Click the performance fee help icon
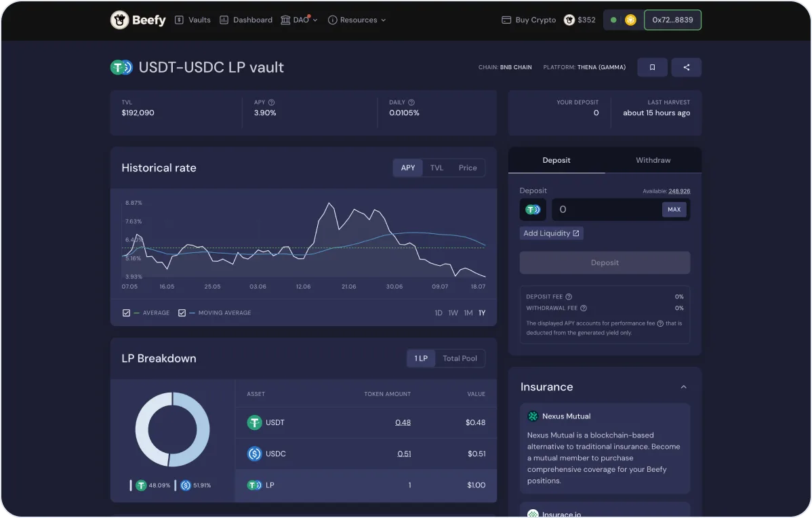 tap(660, 324)
